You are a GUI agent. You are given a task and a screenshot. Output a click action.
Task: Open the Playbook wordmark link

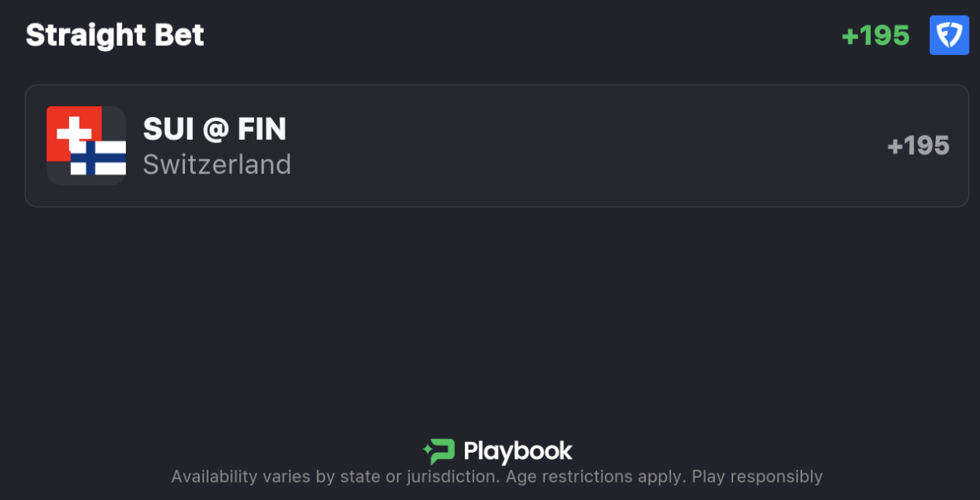[x=518, y=451]
